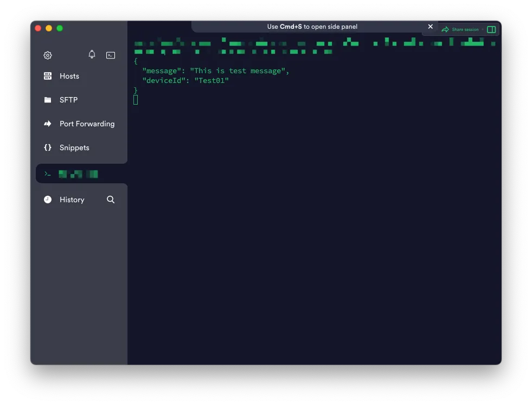Open the History label in the sidebar

72,200
